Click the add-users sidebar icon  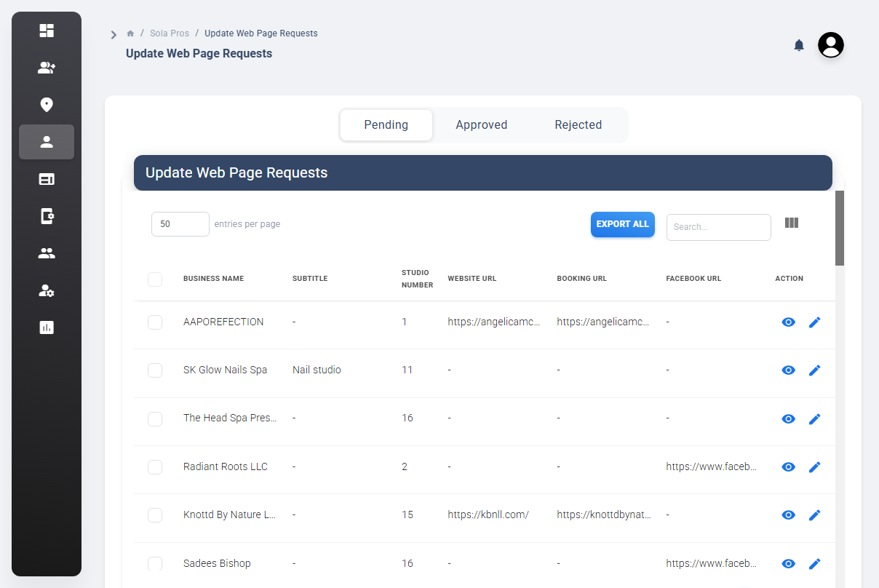[47, 68]
